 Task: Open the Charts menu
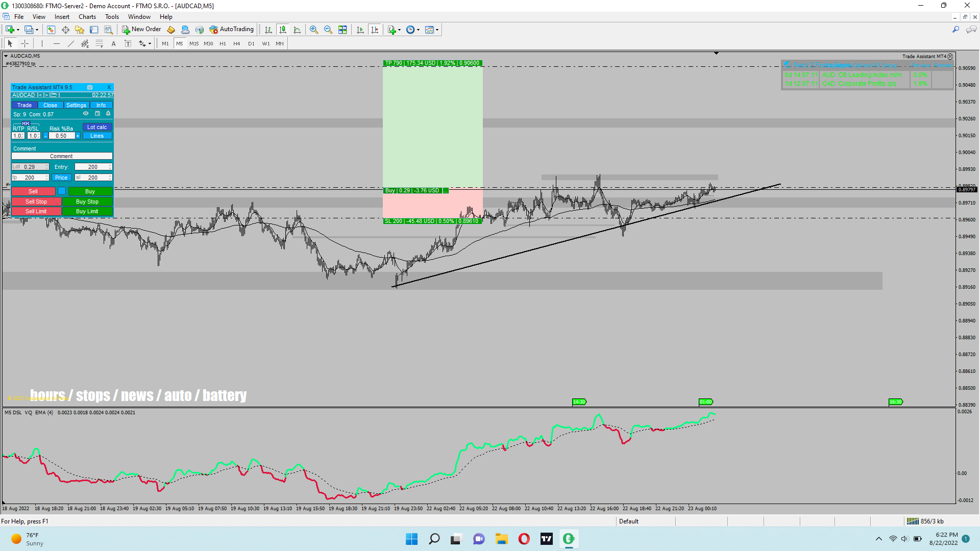[87, 16]
